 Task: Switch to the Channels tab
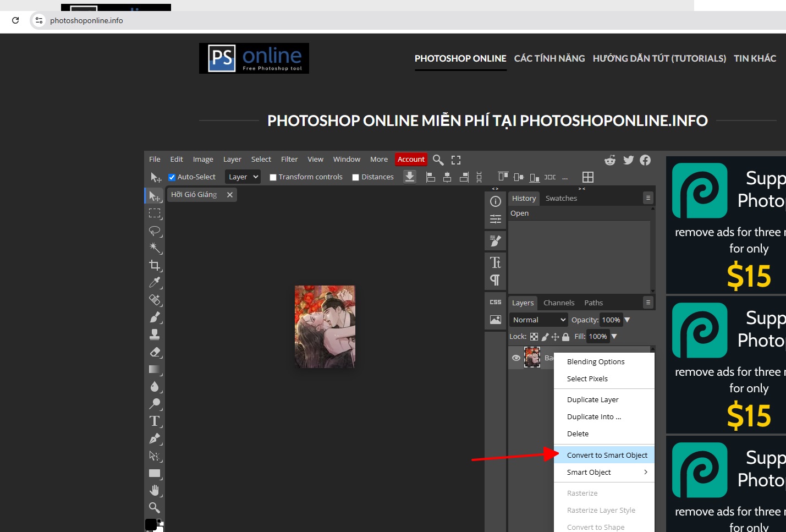click(x=559, y=303)
